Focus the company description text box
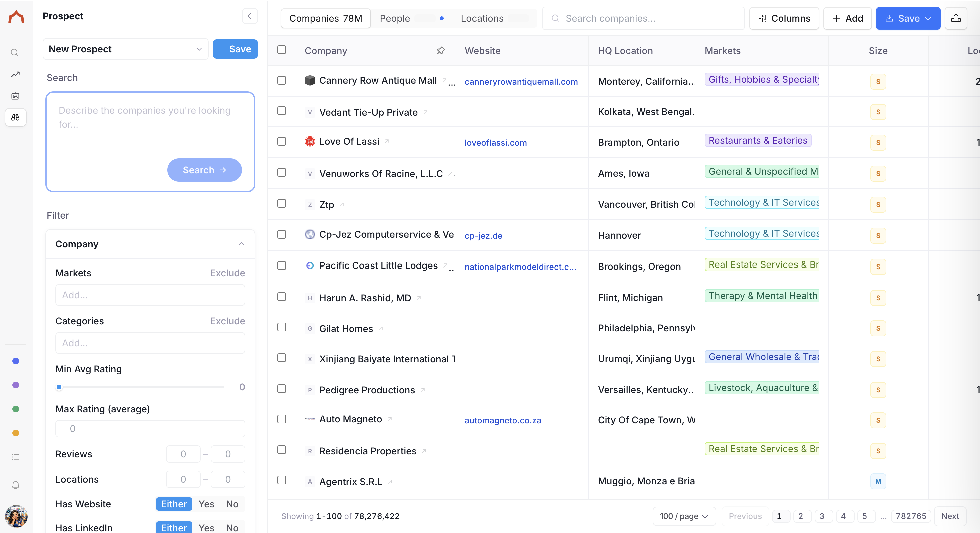 coord(150,142)
